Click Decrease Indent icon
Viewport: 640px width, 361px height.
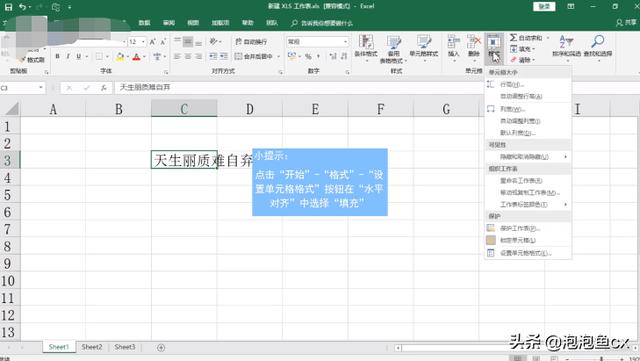(213, 56)
